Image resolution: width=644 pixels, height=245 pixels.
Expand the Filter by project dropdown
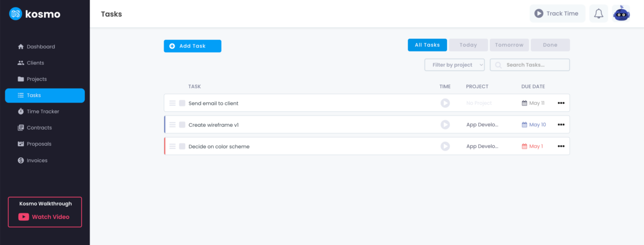click(x=455, y=65)
